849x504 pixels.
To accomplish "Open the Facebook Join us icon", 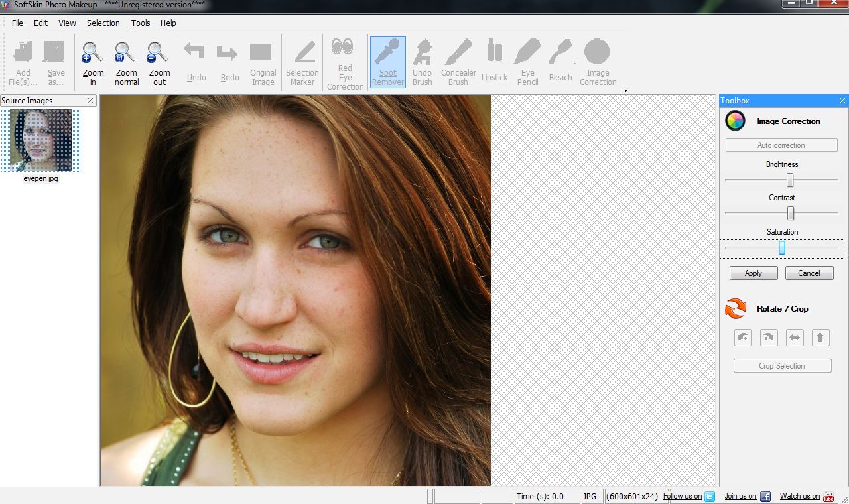I will (x=765, y=496).
